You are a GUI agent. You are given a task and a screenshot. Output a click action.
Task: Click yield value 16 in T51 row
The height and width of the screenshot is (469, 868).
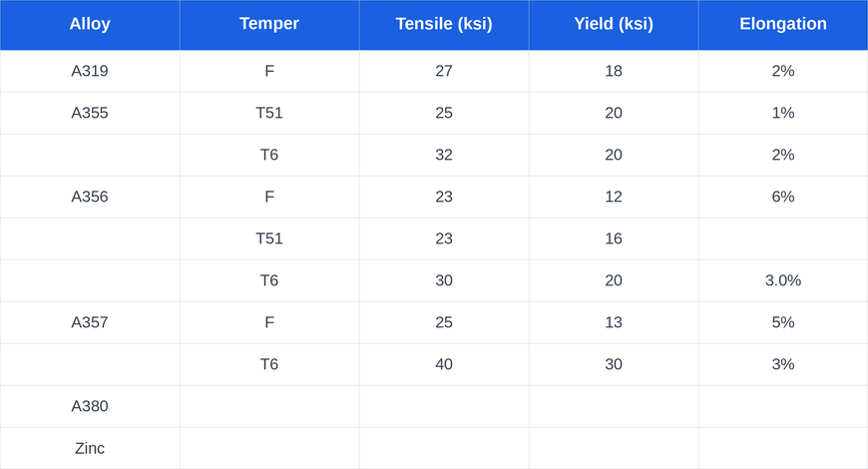[614, 238]
